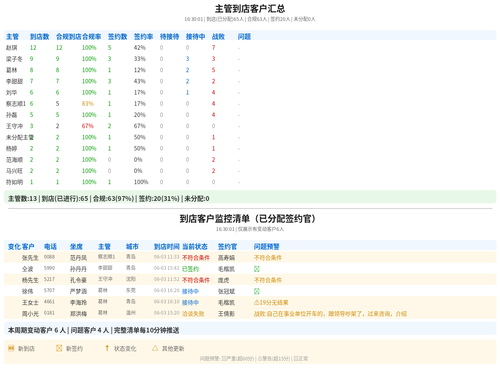Screen dimensions: 500x381
Task: Click green check icon in 徐伟 row
Action: [x=257, y=291]
